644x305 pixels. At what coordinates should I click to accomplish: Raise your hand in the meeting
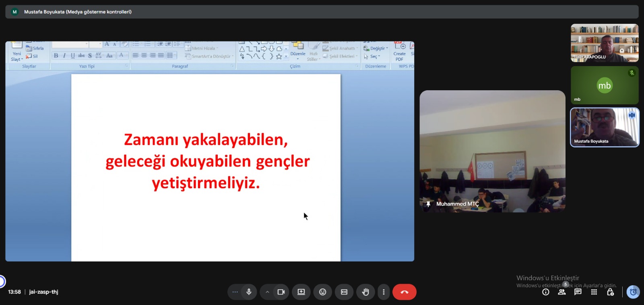click(365, 292)
